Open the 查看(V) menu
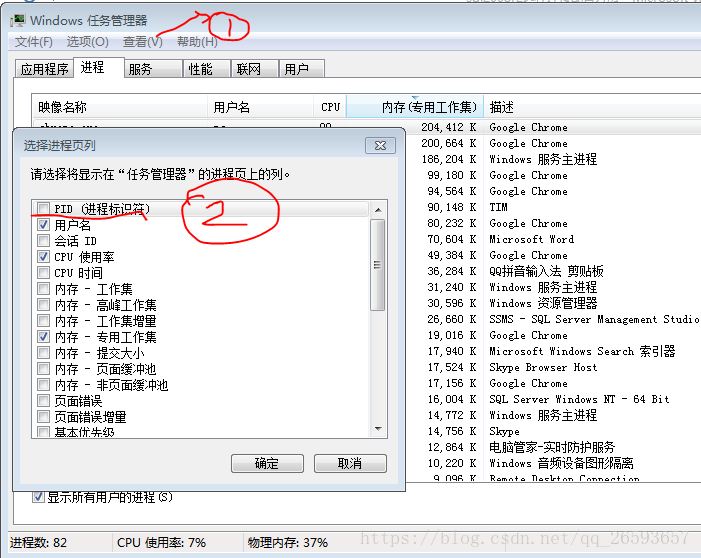 click(x=143, y=42)
